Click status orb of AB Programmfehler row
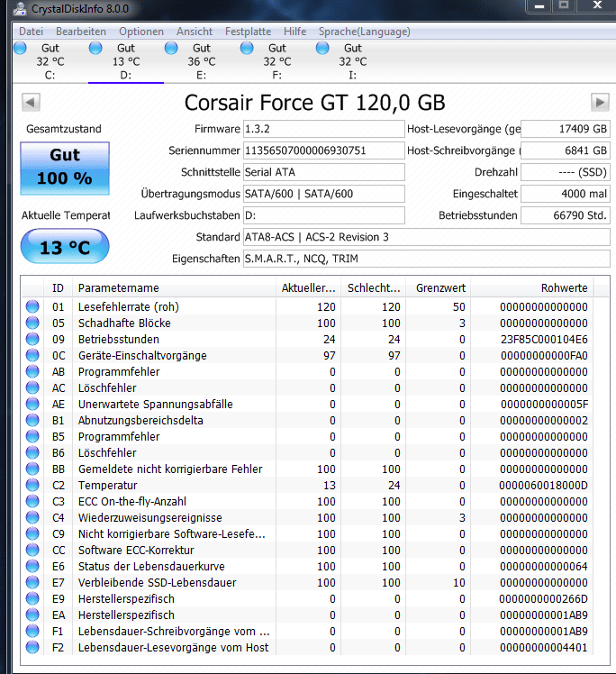This screenshot has height=674, width=616. pos(32,371)
